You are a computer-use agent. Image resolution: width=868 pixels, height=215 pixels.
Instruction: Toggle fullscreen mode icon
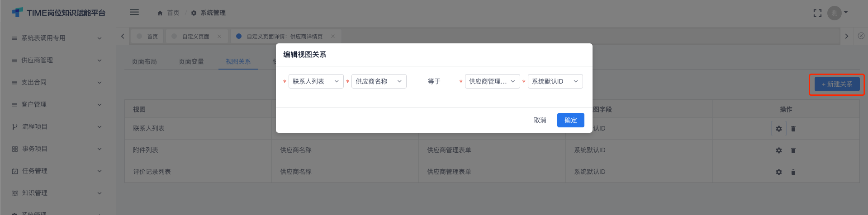817,13
